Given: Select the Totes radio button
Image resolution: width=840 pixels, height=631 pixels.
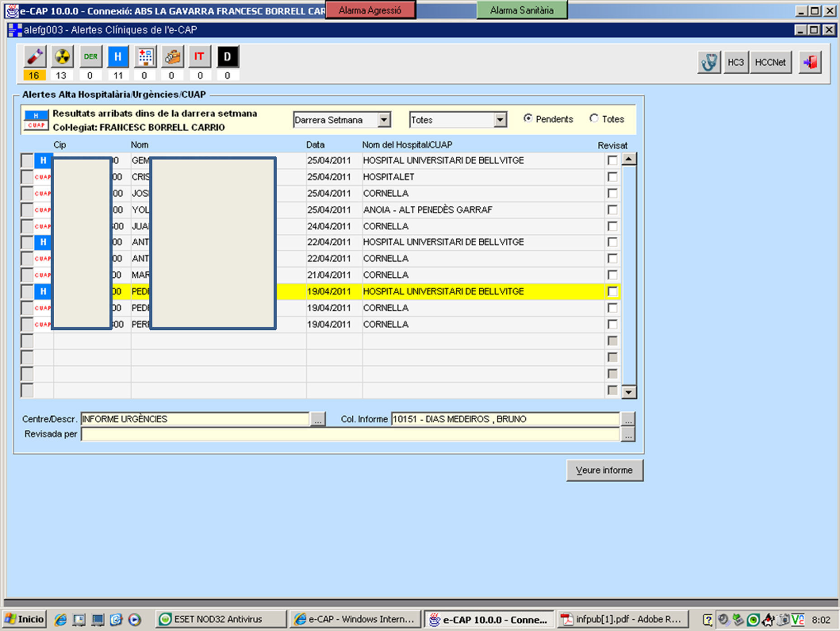Looking at the screenshot, I should (594, 119).
